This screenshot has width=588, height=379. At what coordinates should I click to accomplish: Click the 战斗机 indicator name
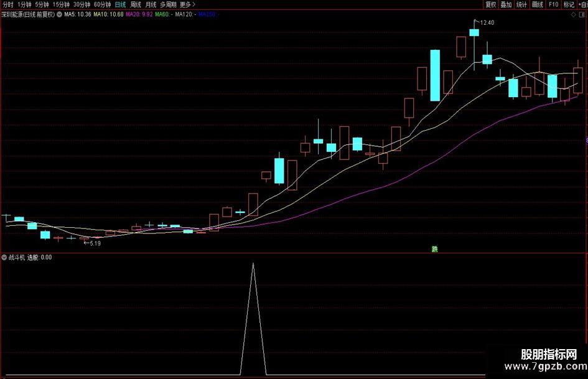click(x=17, y=258)
